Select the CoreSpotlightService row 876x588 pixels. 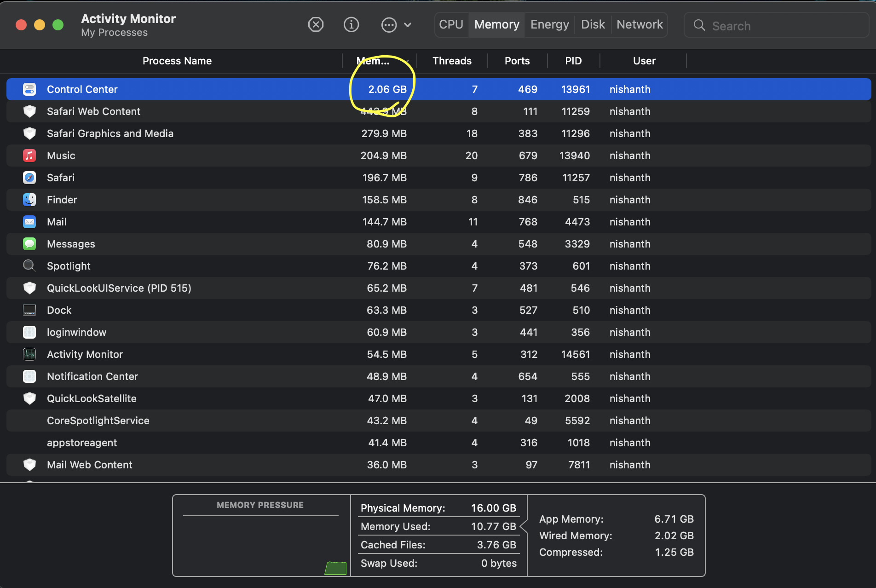tap(439, 421)
